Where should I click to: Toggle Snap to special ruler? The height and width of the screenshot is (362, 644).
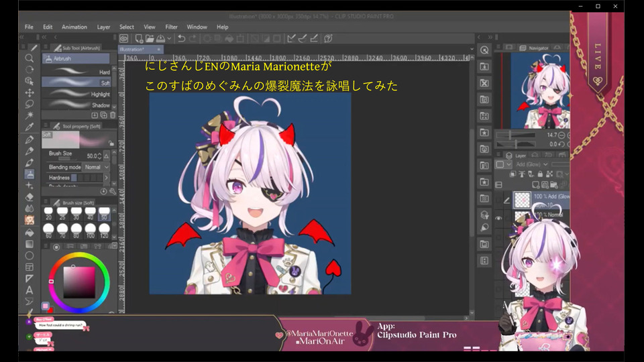[x=303, y=39]
